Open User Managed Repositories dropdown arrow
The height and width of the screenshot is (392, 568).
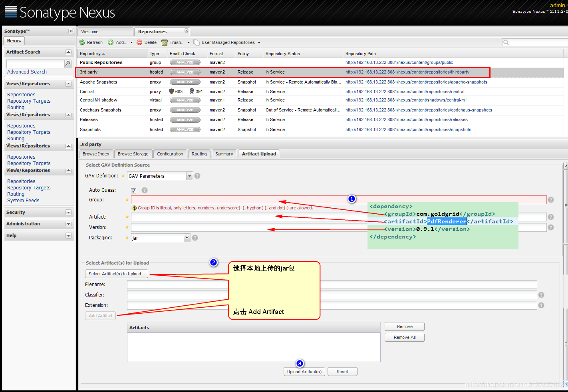click(x=259, y=42)
